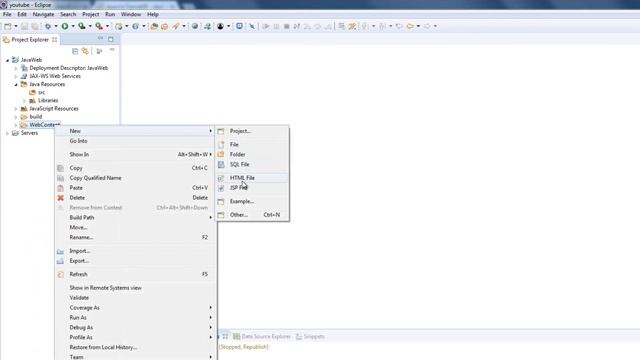Click Show in Remote Systems view
The height and width of the screenshot is (360, 640).
click(136, 288)
